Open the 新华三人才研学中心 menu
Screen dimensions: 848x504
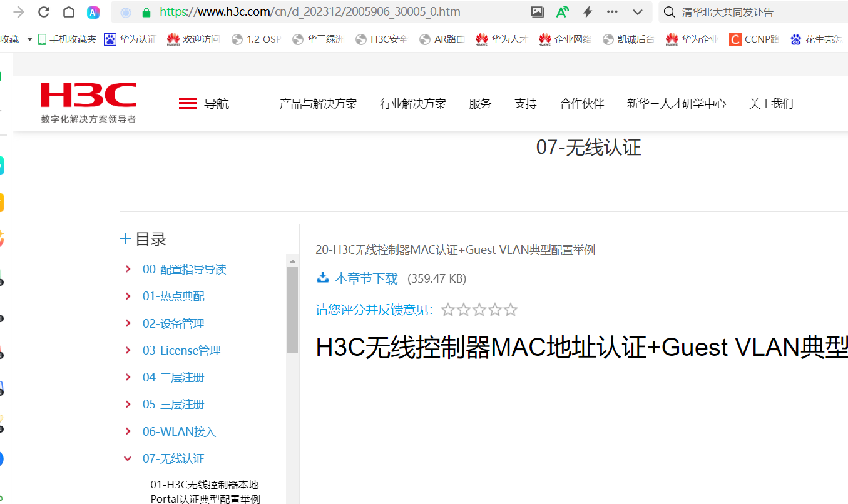[x=677, y=104]
